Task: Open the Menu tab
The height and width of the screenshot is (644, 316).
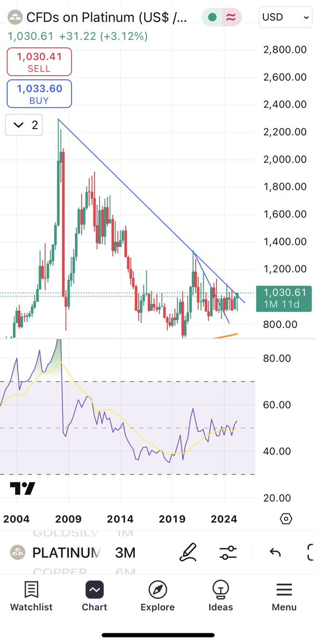Action: click(x=284, y=596)
